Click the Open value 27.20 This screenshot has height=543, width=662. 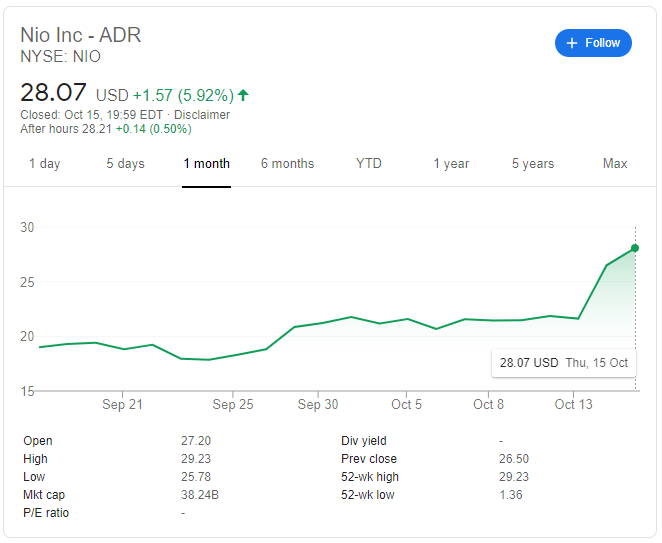click(x=196, y=441)
